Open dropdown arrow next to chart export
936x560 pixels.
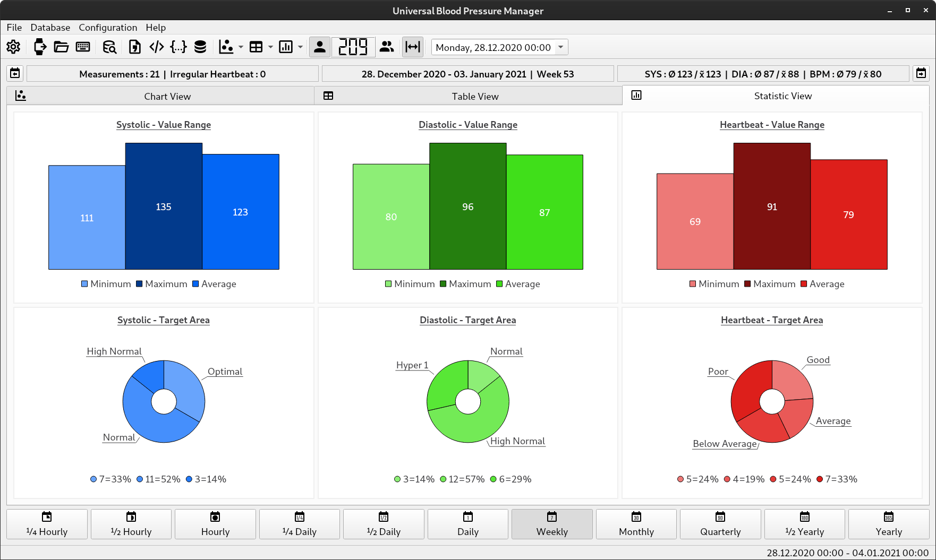(x=241, y=47)
